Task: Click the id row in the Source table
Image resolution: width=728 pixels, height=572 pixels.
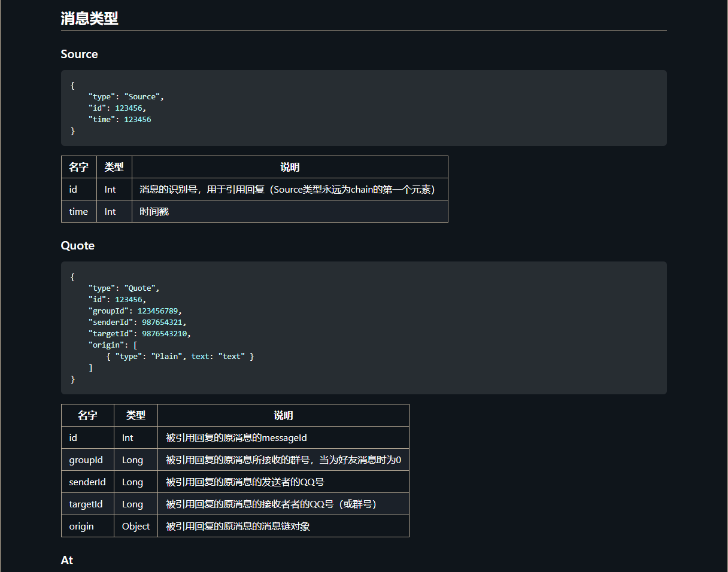Action: (72, 189)
